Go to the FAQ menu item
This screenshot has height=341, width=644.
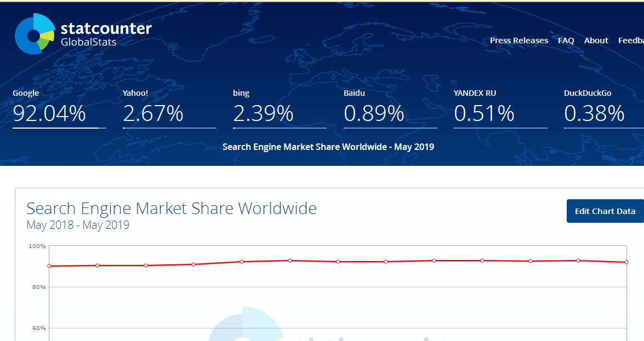pos(566,41)
